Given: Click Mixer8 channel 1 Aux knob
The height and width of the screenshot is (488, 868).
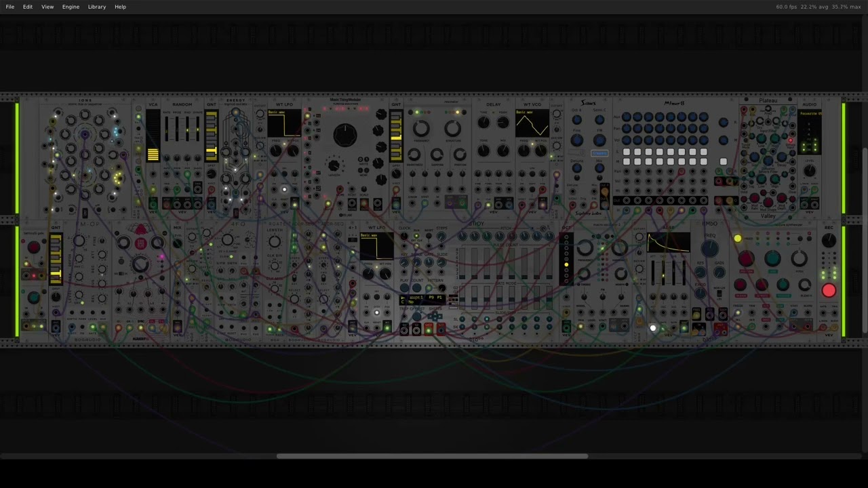Looking at the screenshot, I should pos(627,117).
